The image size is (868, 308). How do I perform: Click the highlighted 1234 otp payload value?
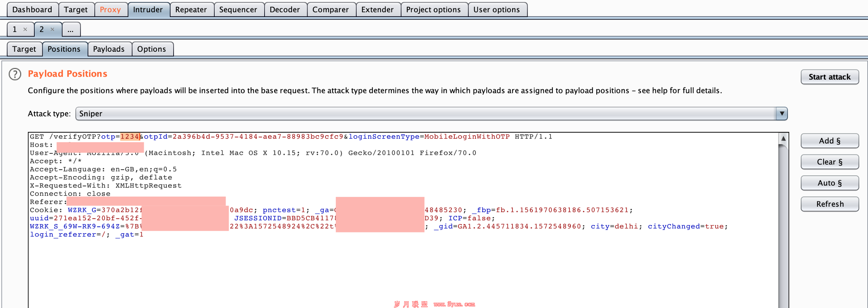[x=130, y=136]
